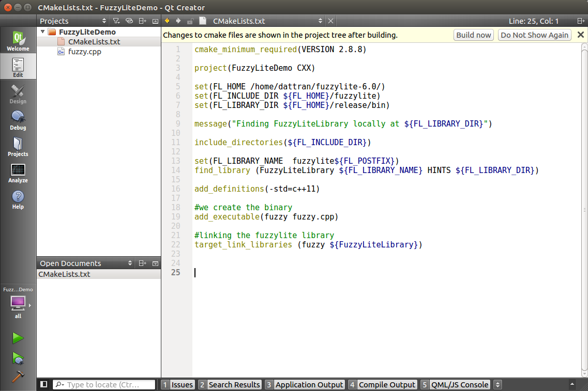This screenshot has width=588, height=391.
Task: Open the project tree filter options
Action: 117,21
